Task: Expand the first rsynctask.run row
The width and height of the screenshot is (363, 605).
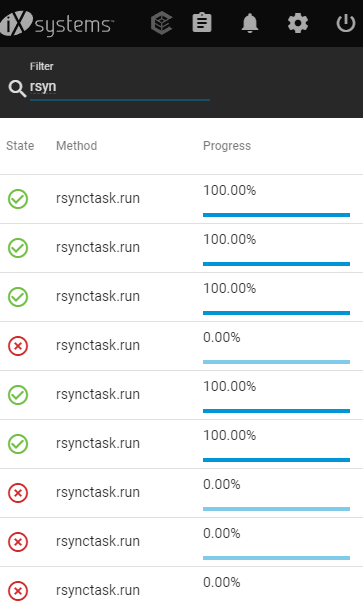Action: (181, 199)
